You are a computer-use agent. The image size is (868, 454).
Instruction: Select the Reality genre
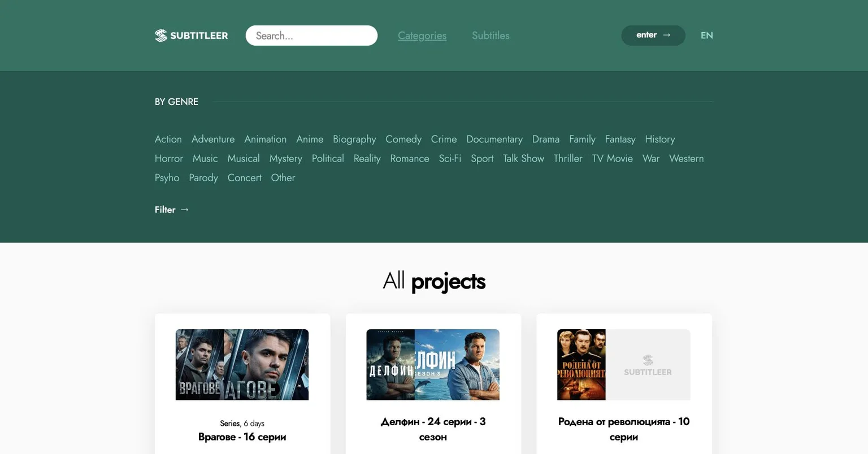[367, 158]
